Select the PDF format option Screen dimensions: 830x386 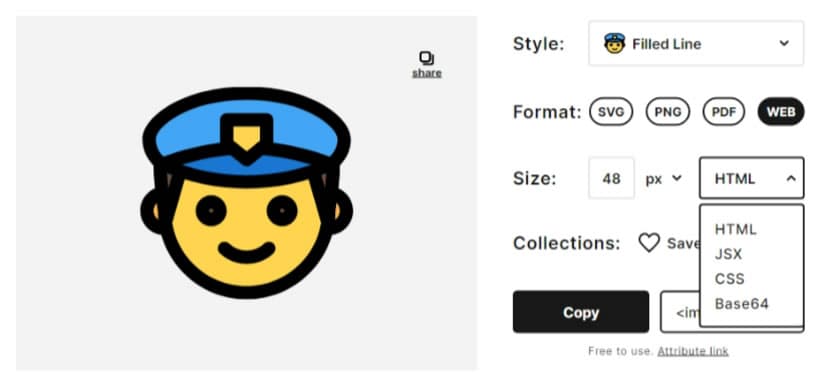tap(724, 112)
